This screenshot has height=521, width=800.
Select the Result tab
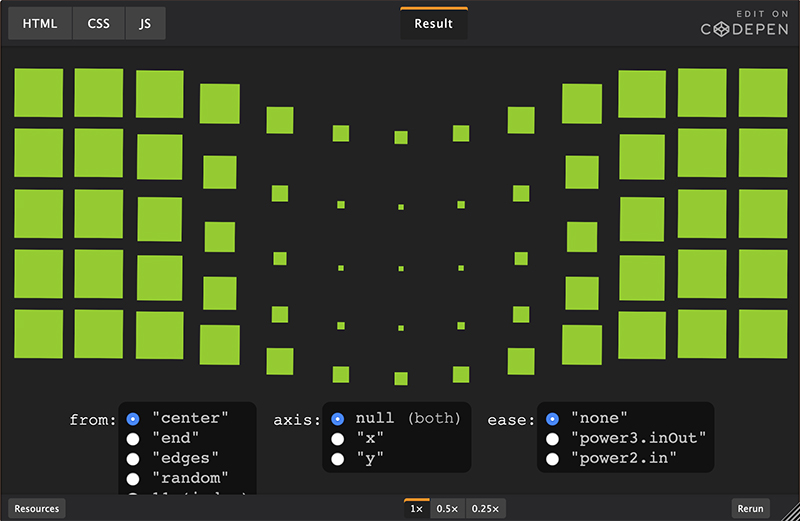click(x=434, y=23)
